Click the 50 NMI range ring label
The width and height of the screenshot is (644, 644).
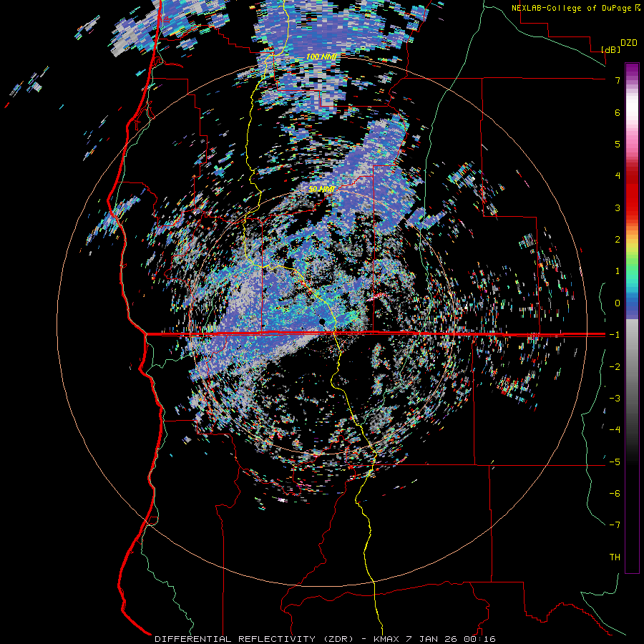click(321, 190)
